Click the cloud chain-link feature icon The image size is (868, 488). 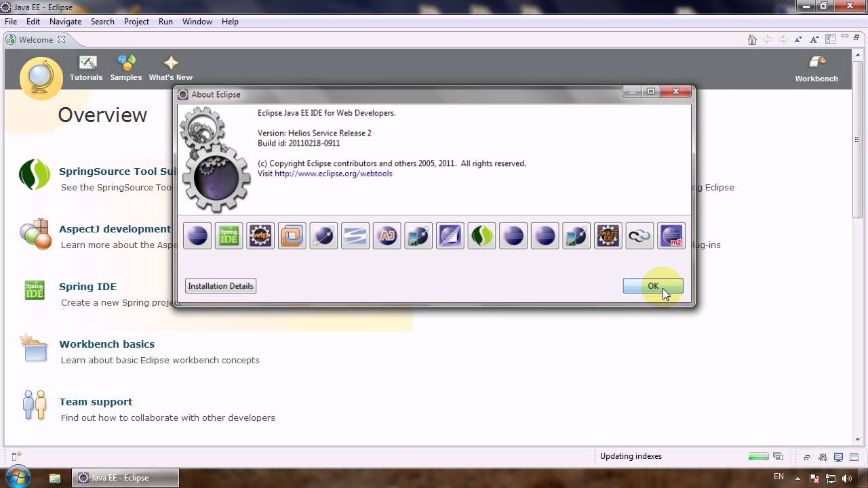pos(639,236)
